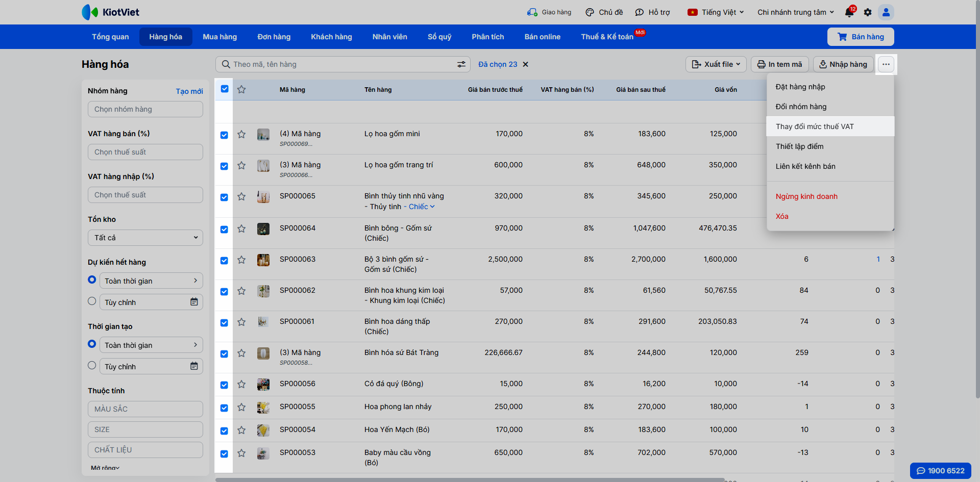Choose Thay đổi mức thuế VAT menu item
This screenshot has height=482, width=980.
pyautogui.click(x=815, y=126)
